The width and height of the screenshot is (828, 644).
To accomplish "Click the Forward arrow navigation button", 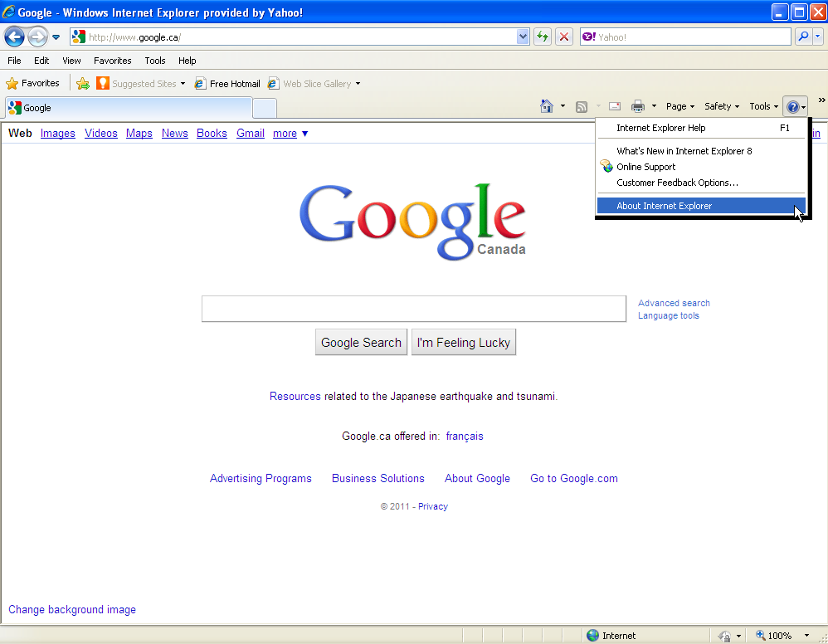I will (x=37, y=37).
